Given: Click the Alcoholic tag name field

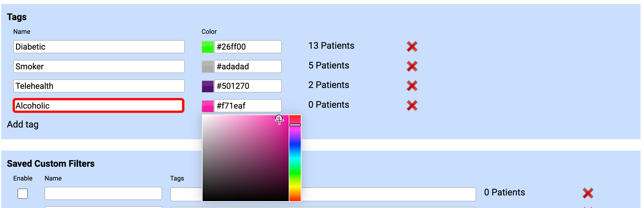Looking at the screenshot, I should 99,106.
